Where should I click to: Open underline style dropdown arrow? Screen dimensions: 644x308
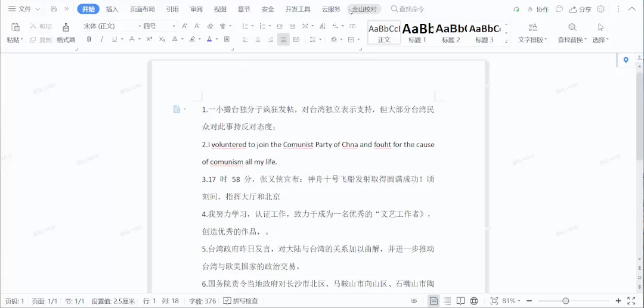(x=122, y=39)
